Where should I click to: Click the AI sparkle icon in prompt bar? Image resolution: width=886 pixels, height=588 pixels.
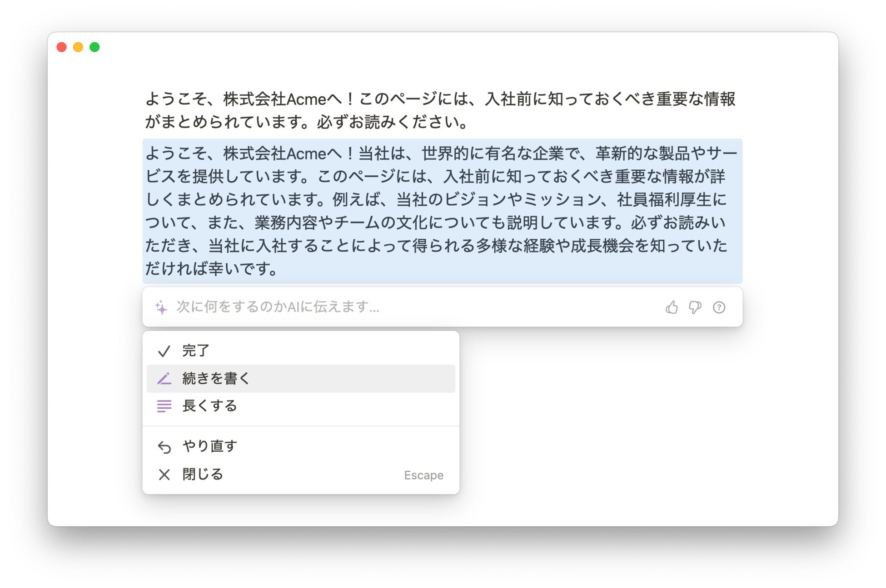pyautogui.click(x=161, y=307)
